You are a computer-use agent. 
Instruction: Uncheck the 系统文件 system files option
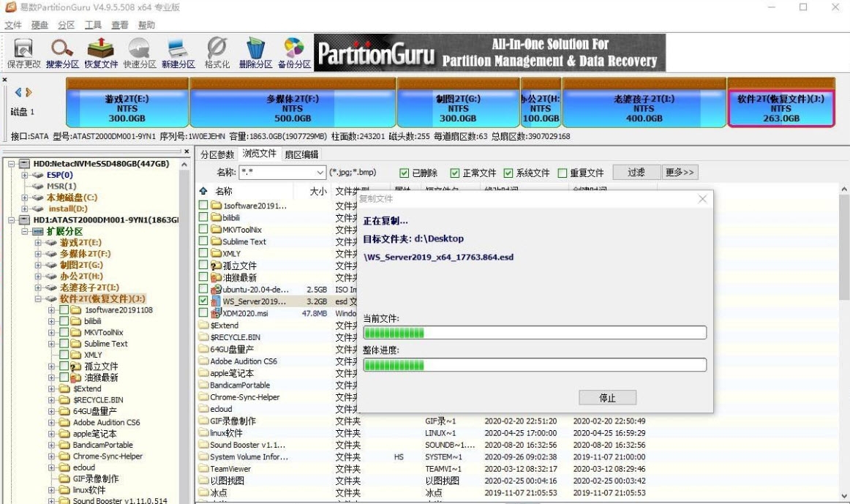(508, 172)
